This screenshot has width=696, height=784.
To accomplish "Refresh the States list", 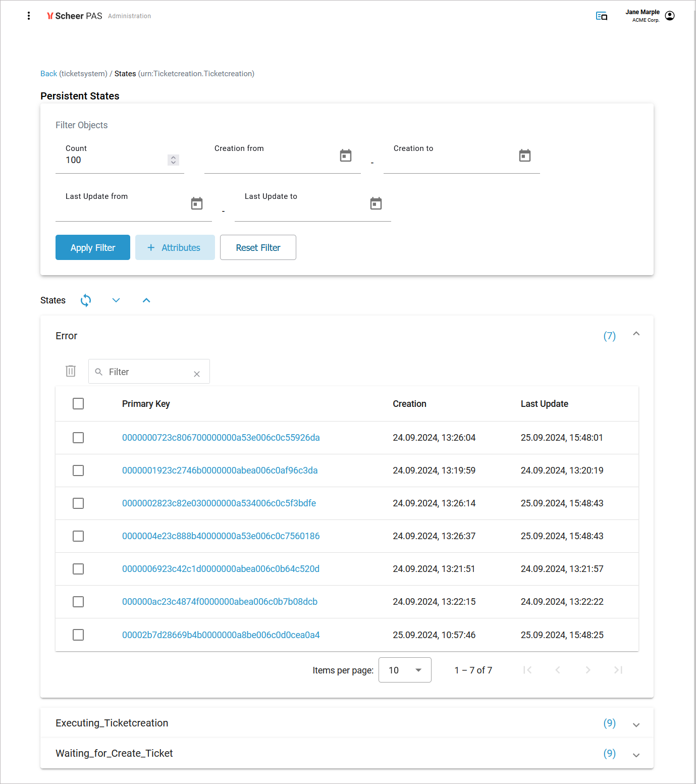I will coord(86,300).
